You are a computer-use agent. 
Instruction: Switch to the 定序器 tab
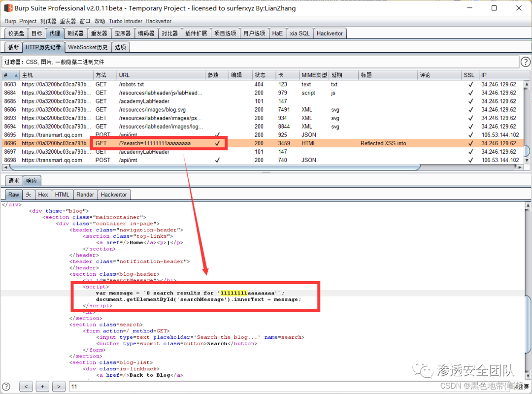pos(123,33)
